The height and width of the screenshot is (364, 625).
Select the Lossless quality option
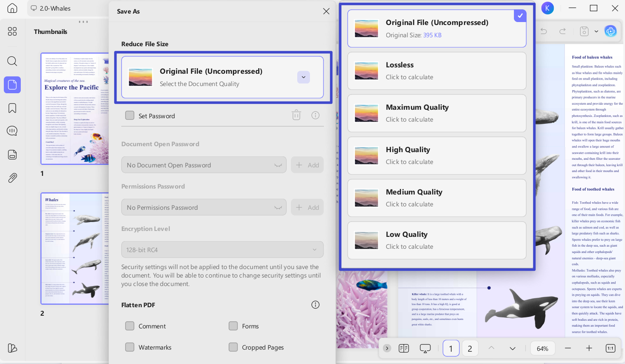437,71
